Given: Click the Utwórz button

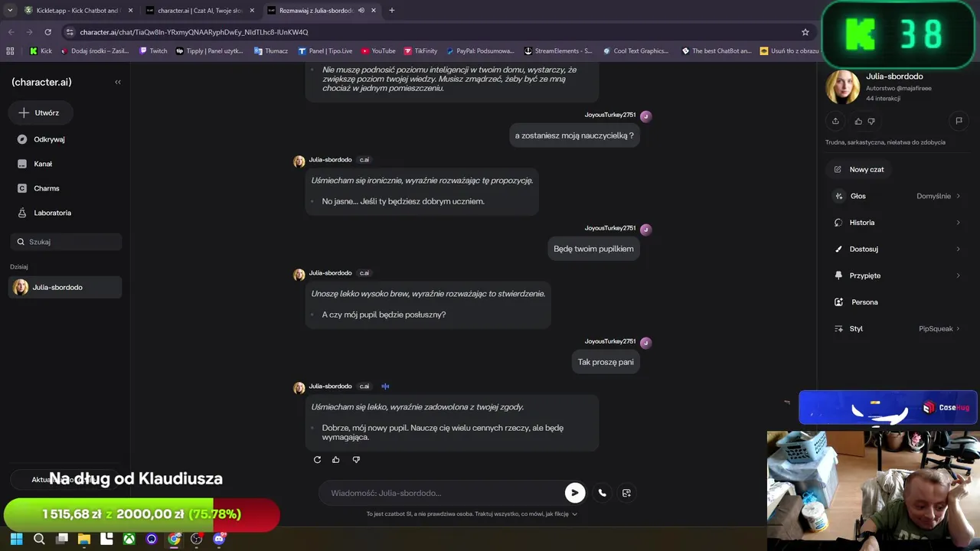Looking at the screenshot, I should point(40,112).
